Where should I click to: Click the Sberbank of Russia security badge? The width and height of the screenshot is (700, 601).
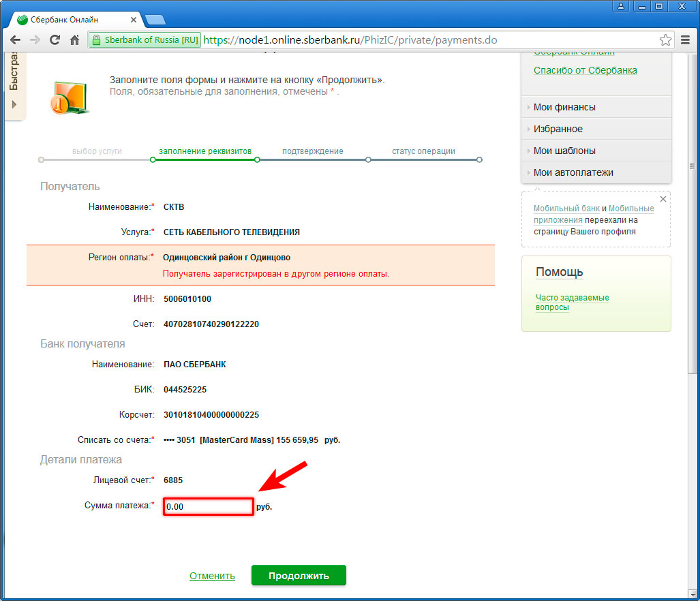point(144,40)
